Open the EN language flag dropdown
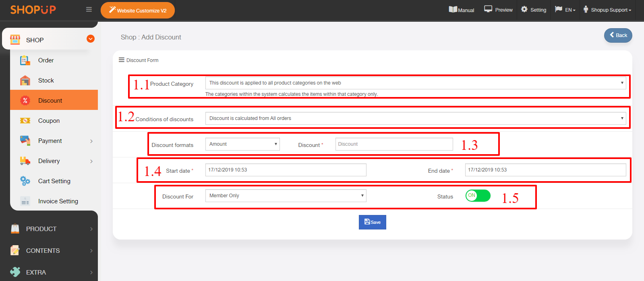This screenshot has height=281, width=644. tap(565, 10)
